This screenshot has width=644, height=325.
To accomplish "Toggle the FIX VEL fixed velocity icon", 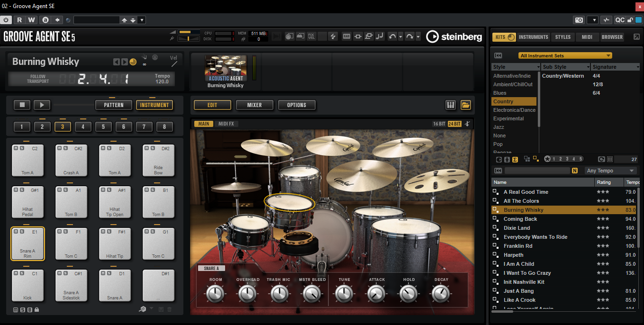I will click(311, 36).
